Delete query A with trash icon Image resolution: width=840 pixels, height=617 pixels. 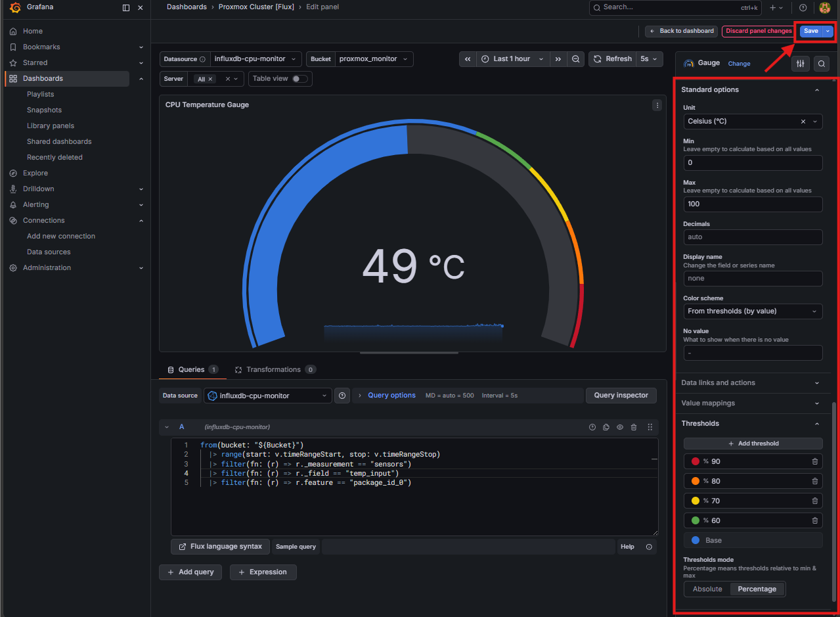coord(634,427)
